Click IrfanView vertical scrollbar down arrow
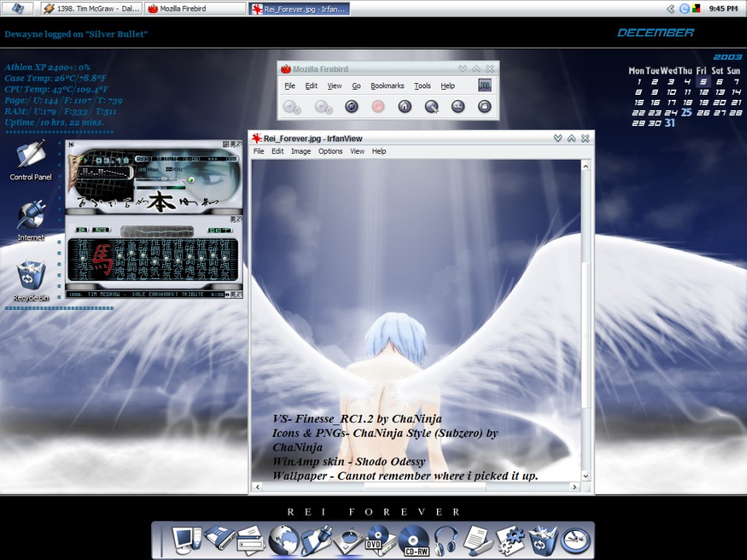This screenshot has height=560, width=747. coord(586,475)
